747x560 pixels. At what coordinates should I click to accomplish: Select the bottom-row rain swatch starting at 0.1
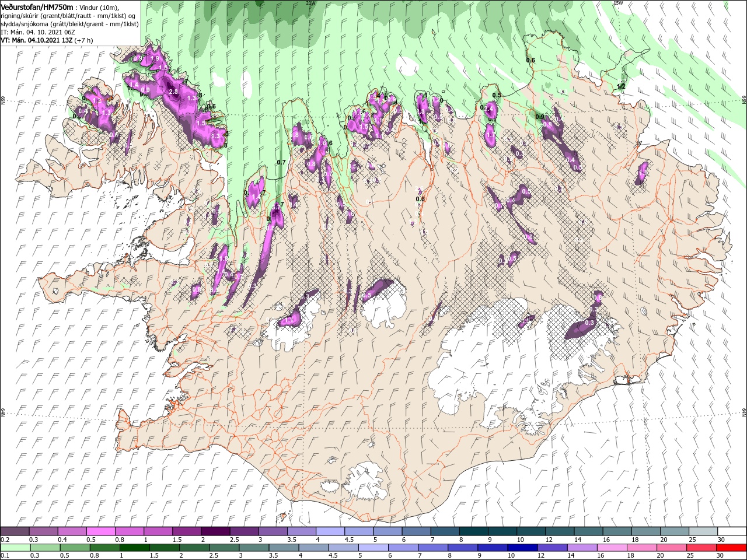click(x=15, y=548)
